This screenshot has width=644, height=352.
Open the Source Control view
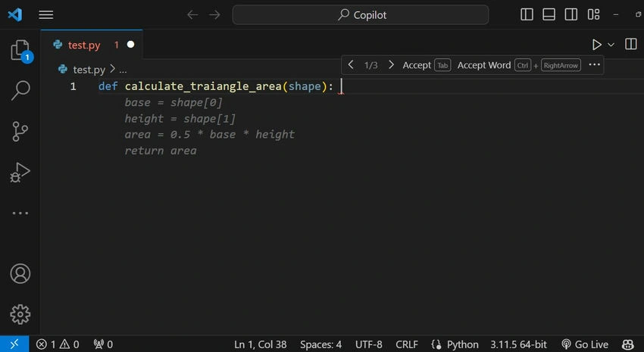[x=20, y=131]
